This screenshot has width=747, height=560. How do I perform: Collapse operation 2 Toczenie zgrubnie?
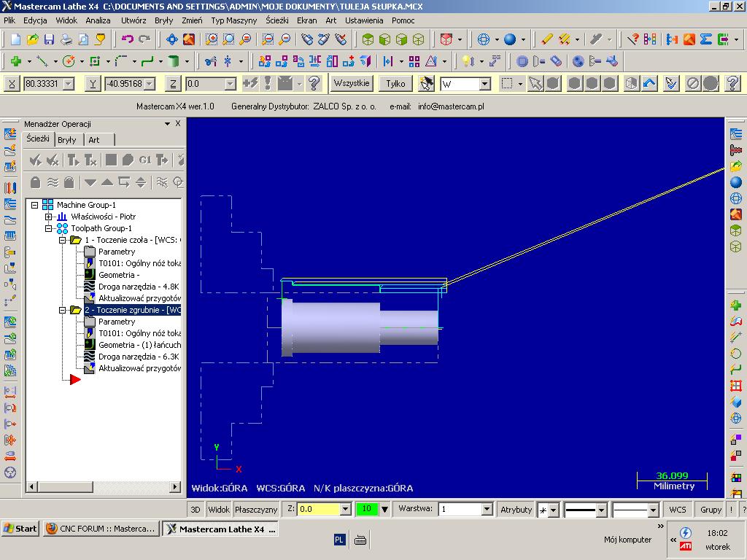tap(63, 310)
